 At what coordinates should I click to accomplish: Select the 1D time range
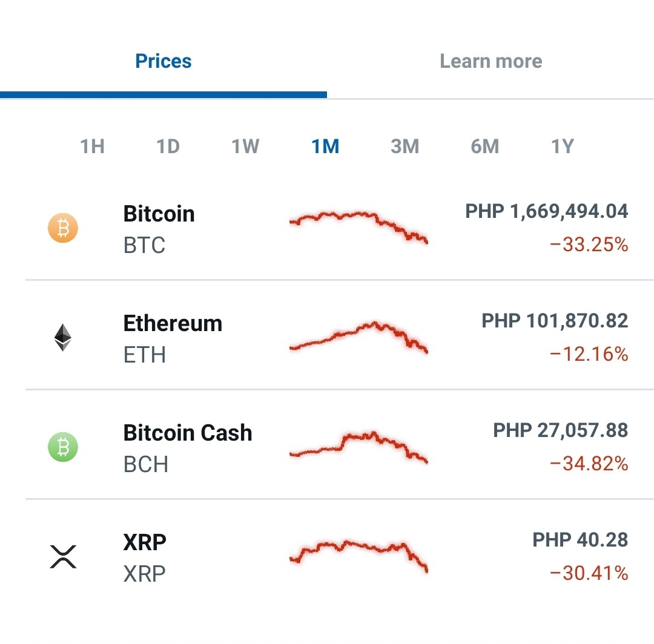[x=168, y=146]
